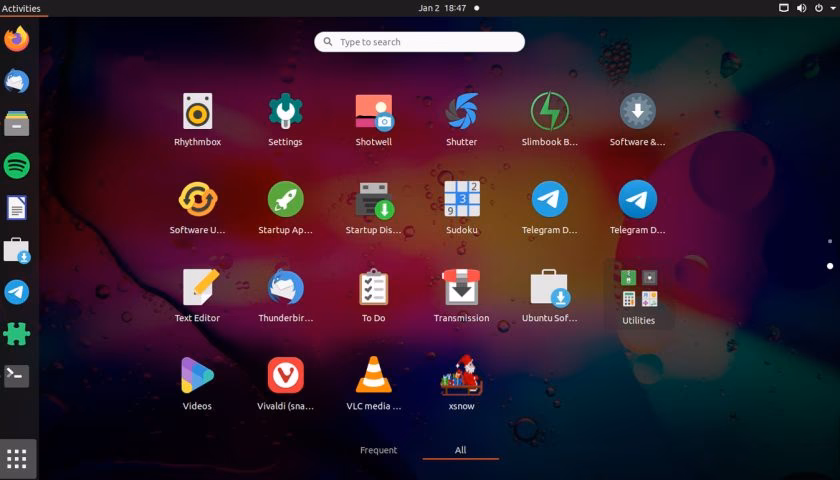This screenshot has width=840, height=480.
Task: Launch Software Updater
Action: click(x=197, y=199)
